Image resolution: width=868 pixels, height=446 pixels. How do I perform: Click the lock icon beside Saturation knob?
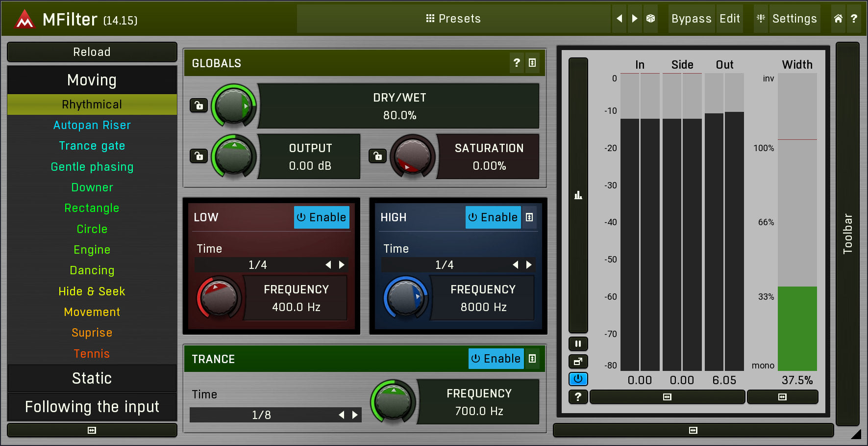(x=377, y=156)
